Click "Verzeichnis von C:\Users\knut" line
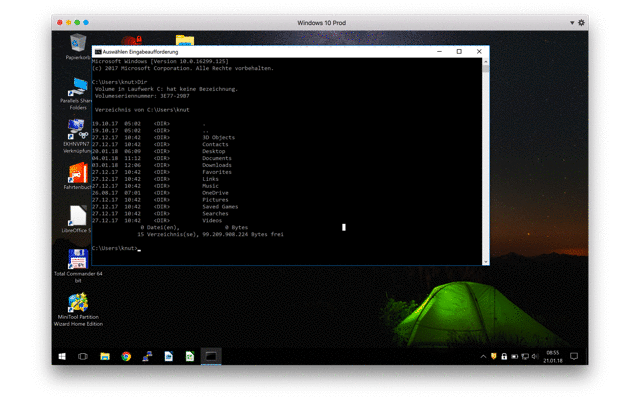 coord(142,110)
